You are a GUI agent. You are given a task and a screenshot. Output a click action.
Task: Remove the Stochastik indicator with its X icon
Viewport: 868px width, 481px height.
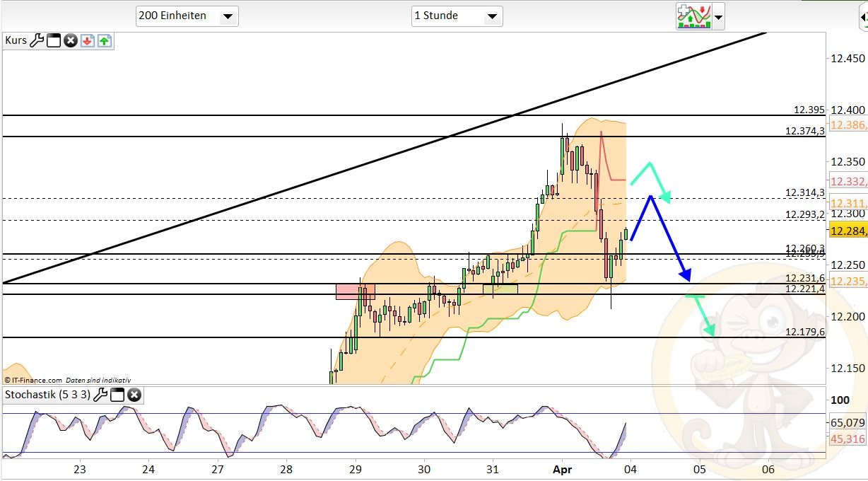(x=134, y=395)
